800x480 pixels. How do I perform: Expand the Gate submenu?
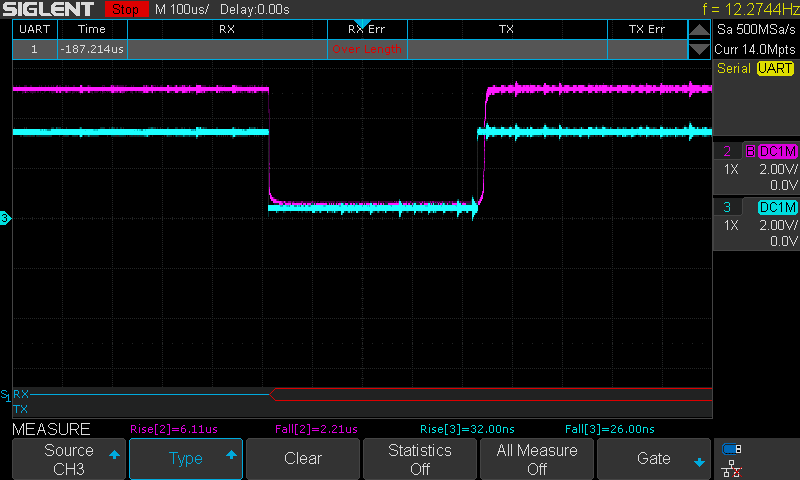pos(654,459)
